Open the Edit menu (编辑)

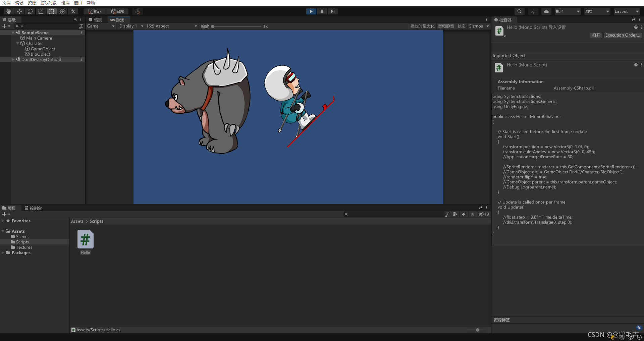click(19, 3)
